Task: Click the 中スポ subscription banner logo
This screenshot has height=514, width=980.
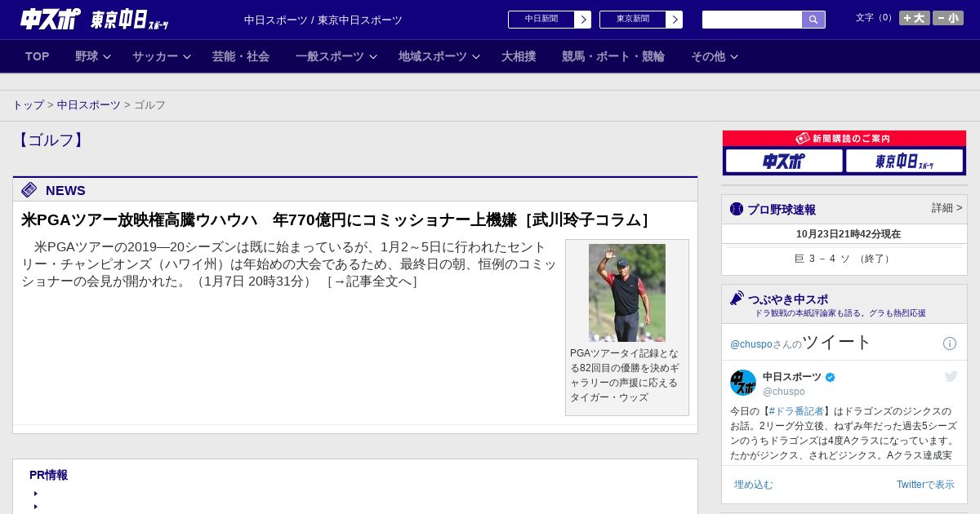Action: pyautogui.click(x=784, y=161)
